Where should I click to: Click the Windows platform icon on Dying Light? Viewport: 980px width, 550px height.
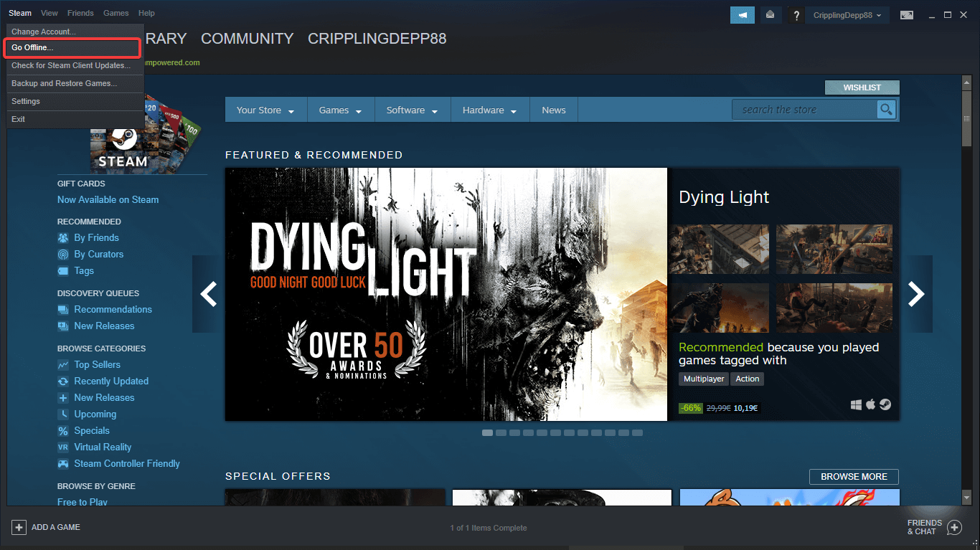pos(857,405)
